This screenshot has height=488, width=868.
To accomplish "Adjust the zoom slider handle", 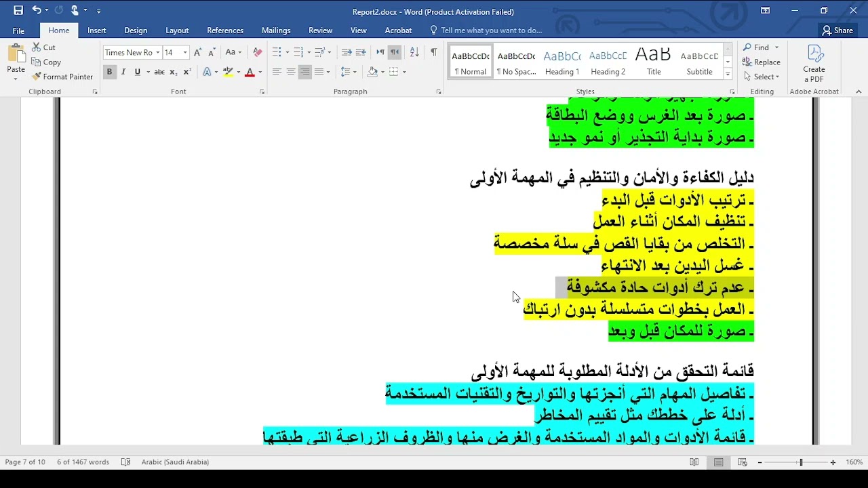I will click(801, 462).
